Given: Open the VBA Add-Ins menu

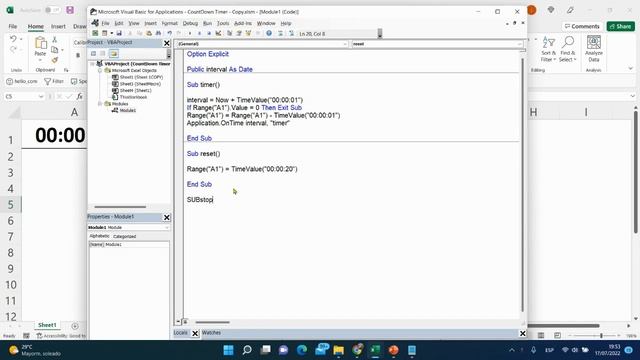Looking at the screenshot, I should (x=243, y=23).
